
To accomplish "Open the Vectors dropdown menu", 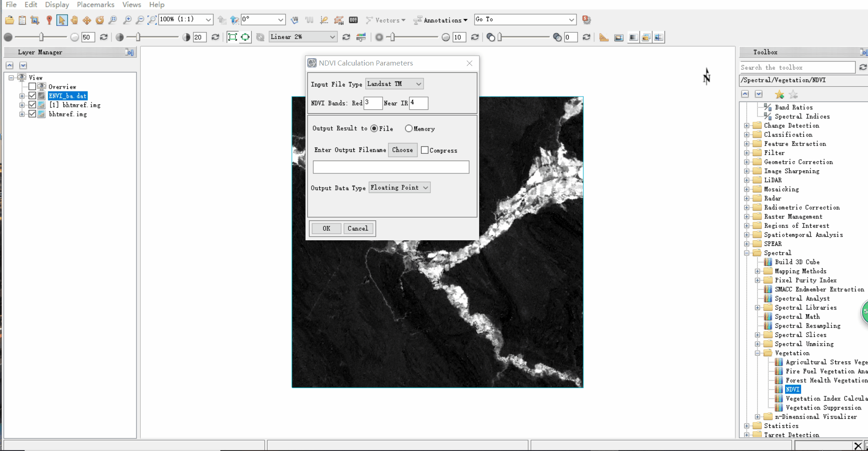I will (386, 20).
